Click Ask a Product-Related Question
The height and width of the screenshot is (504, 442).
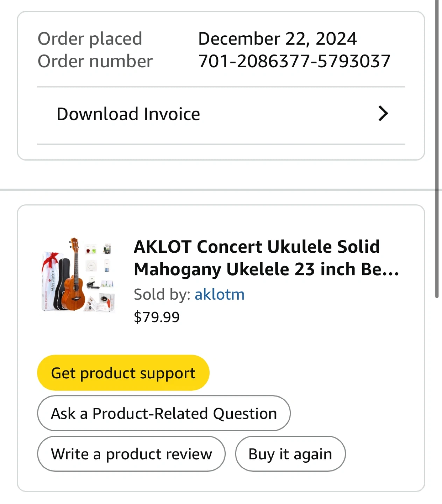[164, 413]
